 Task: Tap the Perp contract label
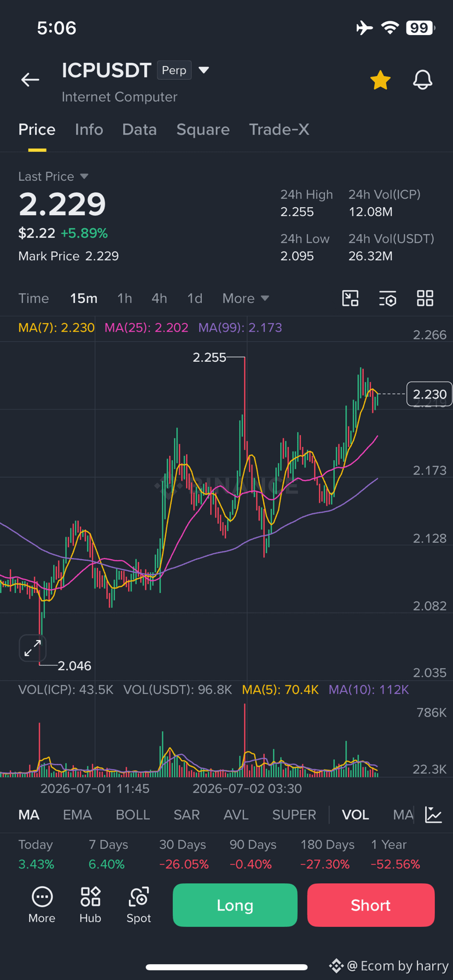(x=175, y=71)
